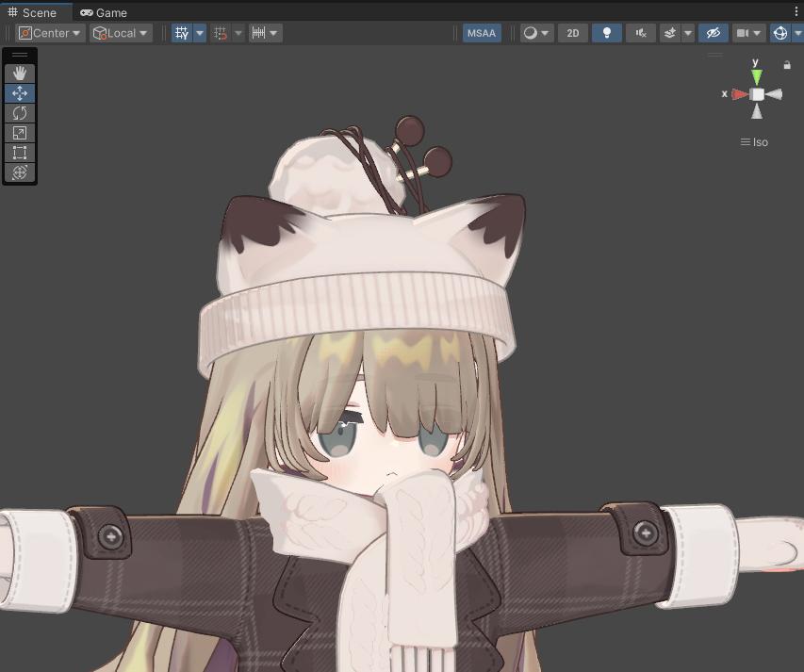Toggle scene grid visibility
This screenshot has height=672, width=804.
(182, 33)
